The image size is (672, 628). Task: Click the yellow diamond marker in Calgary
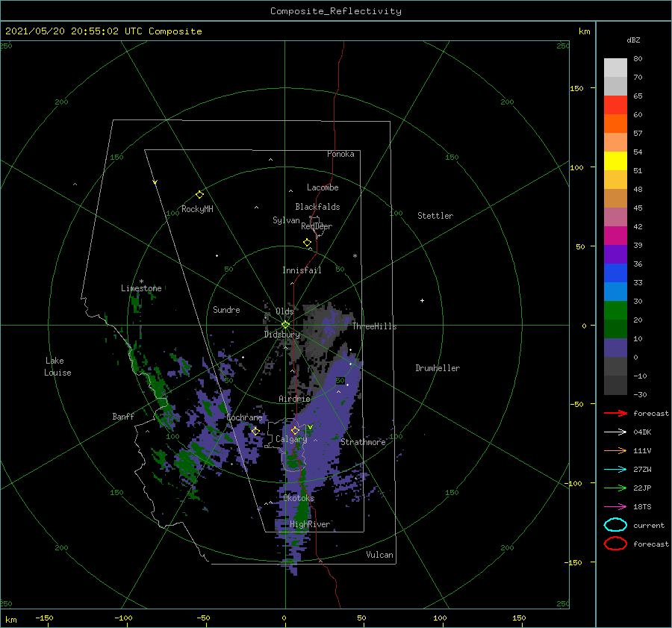(295, 430)
